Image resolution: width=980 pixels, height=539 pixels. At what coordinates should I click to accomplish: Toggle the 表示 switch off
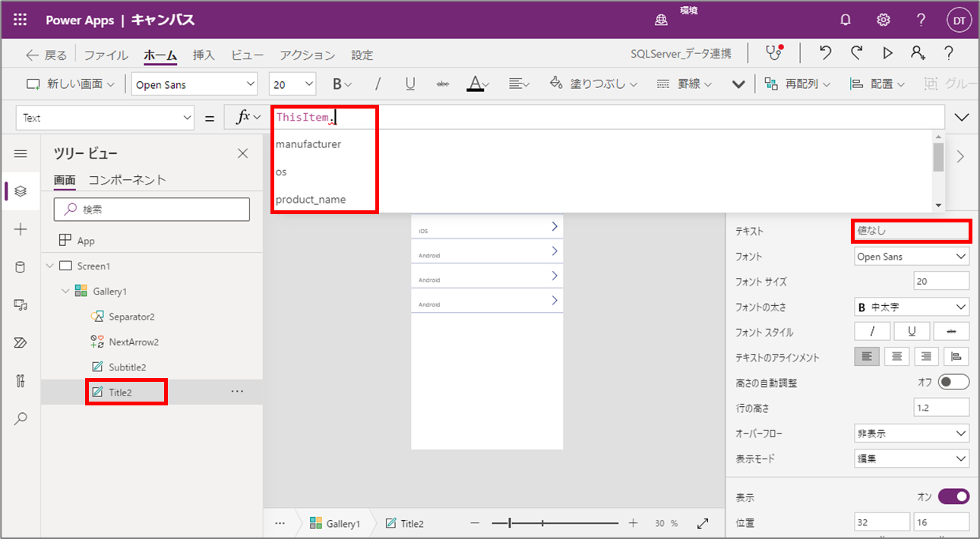[x=954, y=496]
